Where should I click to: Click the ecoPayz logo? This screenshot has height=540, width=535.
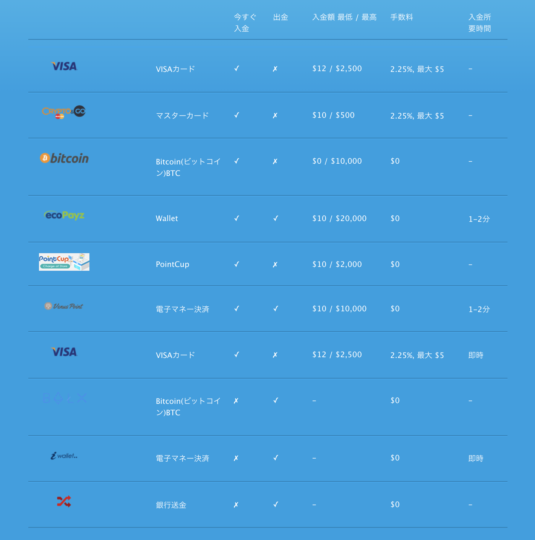pos(64,215)
